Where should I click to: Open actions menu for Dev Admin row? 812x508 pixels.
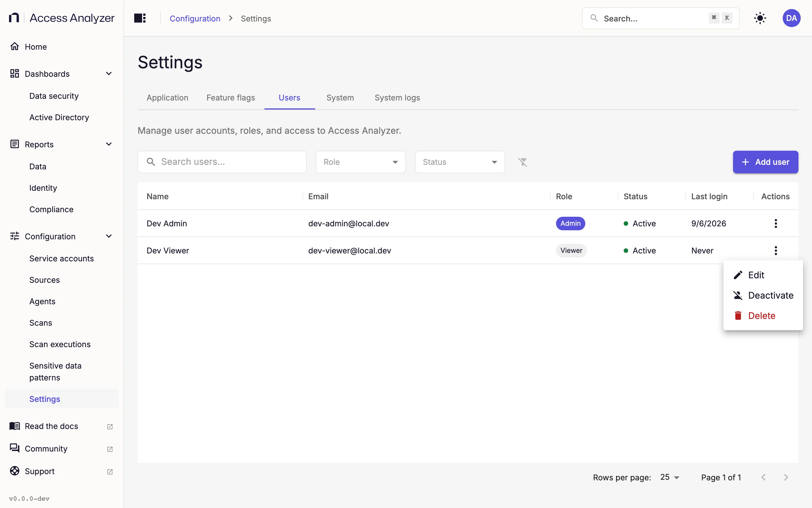775,224
